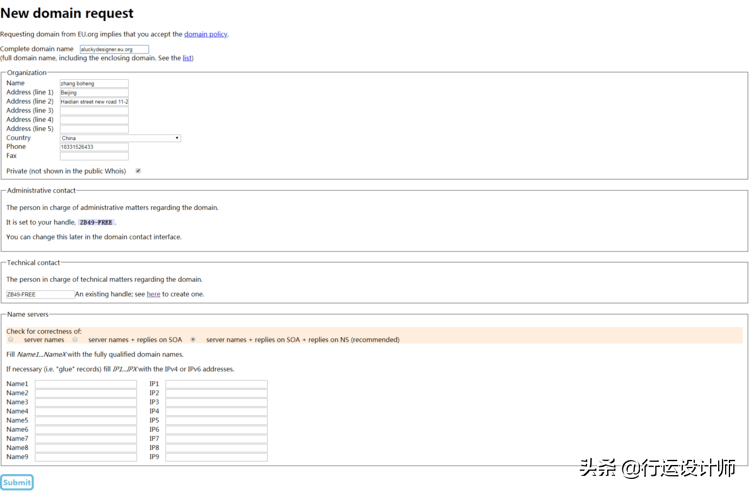Image resolution: width=750 pixels, height=492 pixels.
Task: Click into the empty Address line 5 field
Action: 94,129
